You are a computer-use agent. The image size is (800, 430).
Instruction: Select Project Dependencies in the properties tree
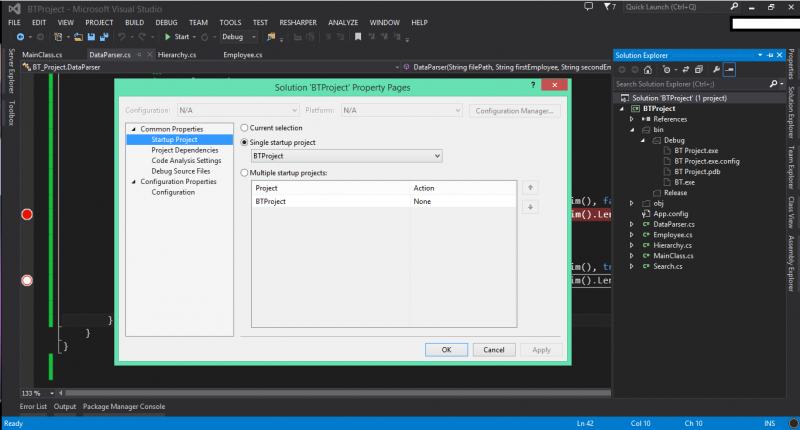[185, 150]
